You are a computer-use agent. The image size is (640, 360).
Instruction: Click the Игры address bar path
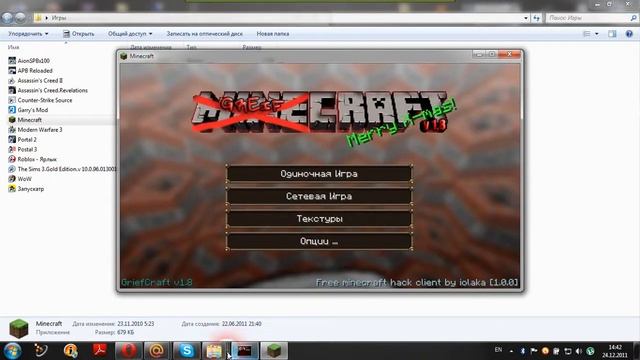tap(59, 18)
